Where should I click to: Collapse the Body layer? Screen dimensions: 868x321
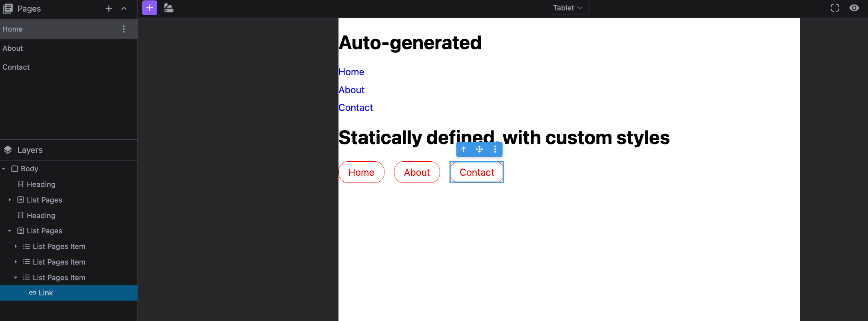pyautogui.click(x=4, y=169)
